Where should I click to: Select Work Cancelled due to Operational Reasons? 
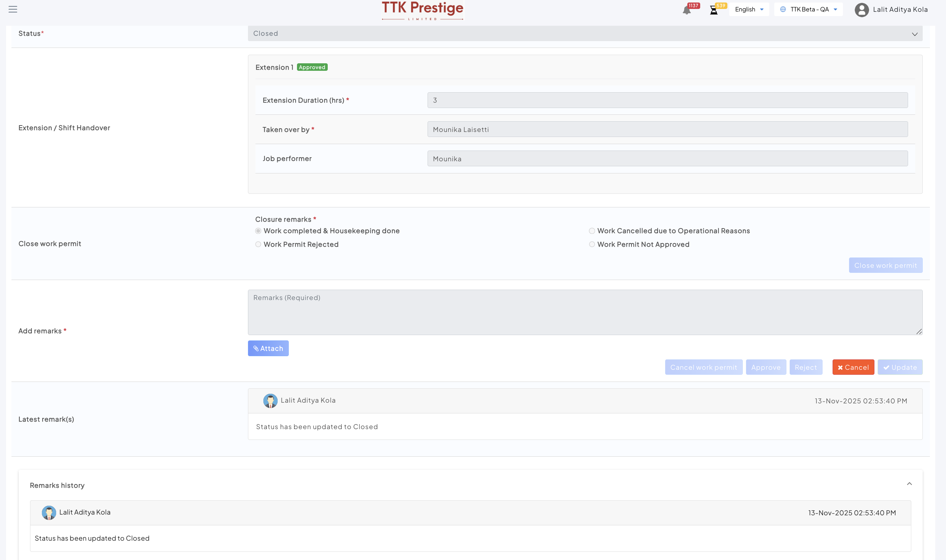coord(591,231)
